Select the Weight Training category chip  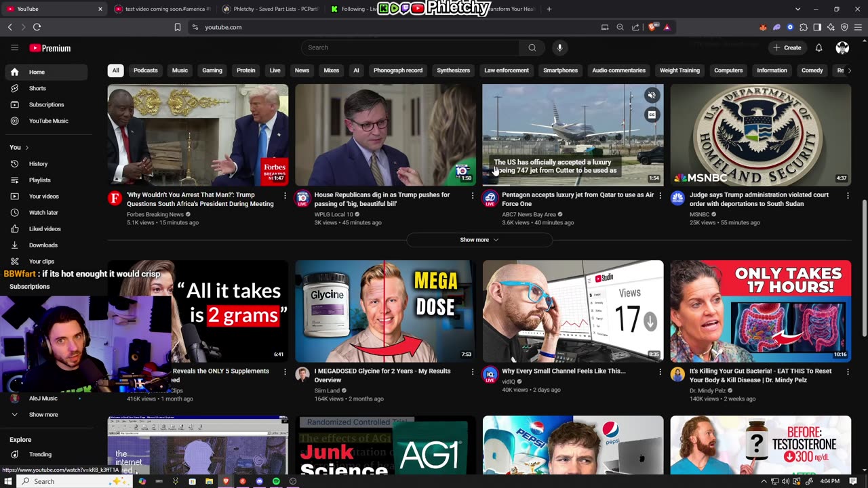[679, 70]
